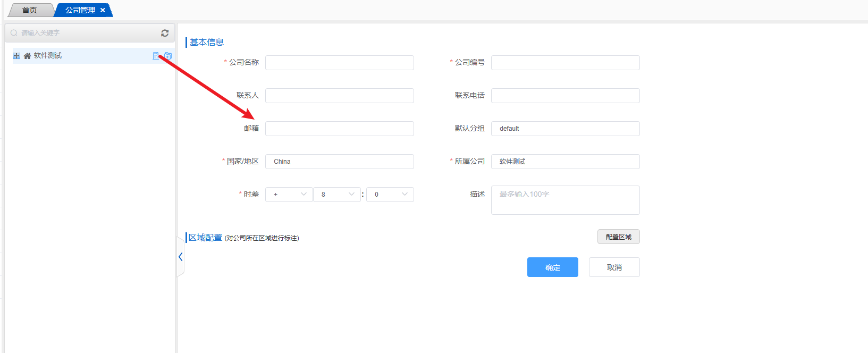Click the 取消 cancel button

(x=614, y=267)
